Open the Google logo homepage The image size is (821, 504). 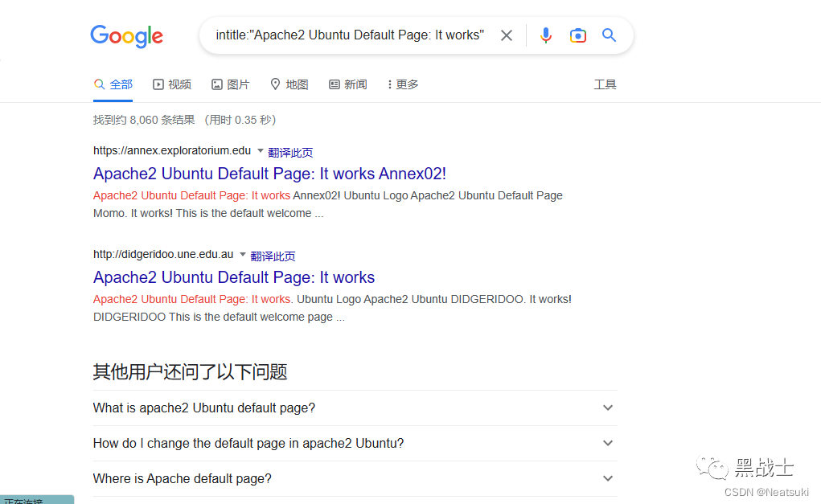pos(127,35)
